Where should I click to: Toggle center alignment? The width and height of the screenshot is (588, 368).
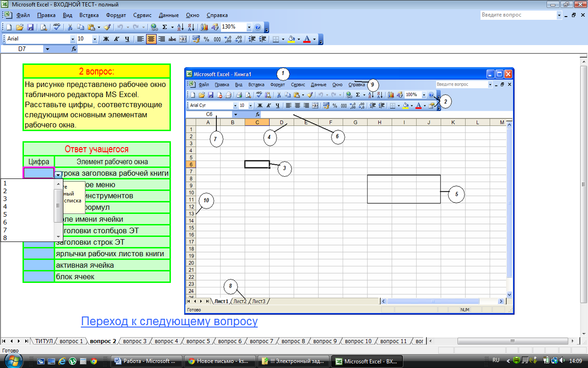click(151, 39)
